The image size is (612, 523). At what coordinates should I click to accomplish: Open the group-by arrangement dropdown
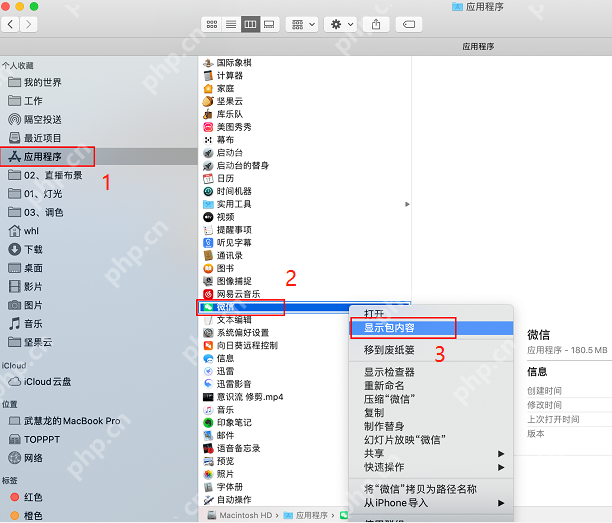coord(301,23)
